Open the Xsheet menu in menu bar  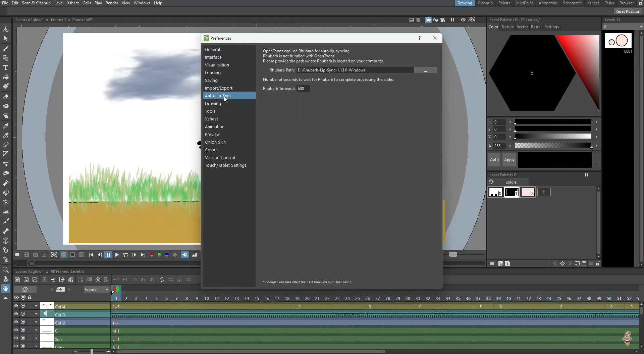tap(73, 3)
